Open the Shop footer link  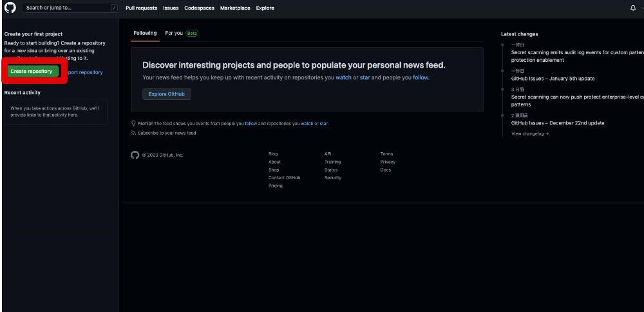(x=274, y=170)
